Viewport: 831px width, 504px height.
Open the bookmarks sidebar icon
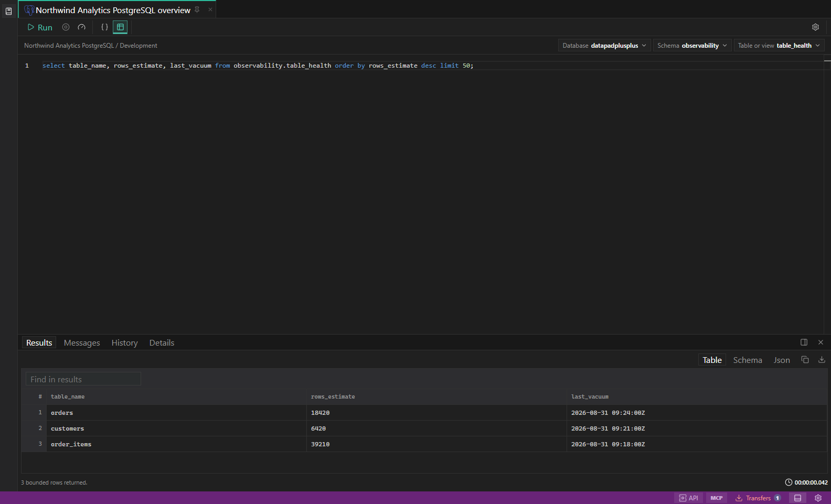[8, 10]
